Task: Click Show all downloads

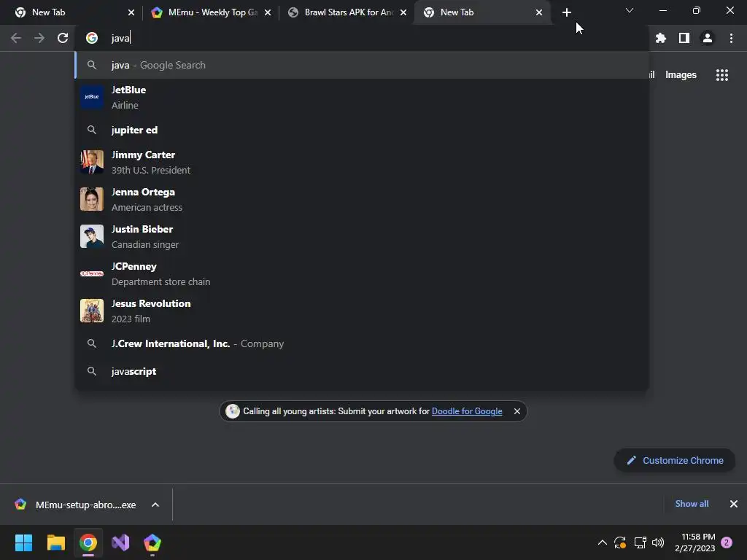Action: pos(692,504)
